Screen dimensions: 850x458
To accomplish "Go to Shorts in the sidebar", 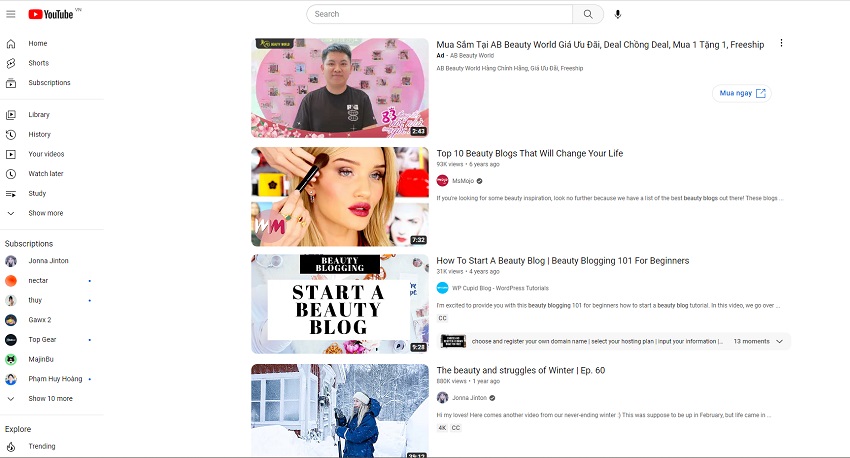I will click(38, 63).
